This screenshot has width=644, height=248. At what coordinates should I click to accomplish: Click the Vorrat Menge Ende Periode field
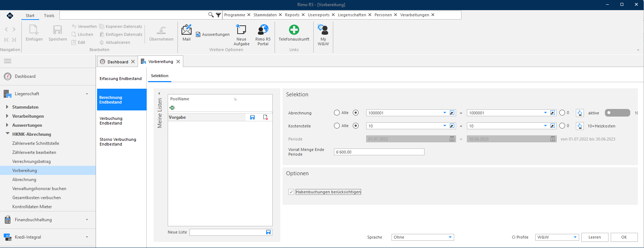(x=379, y=152)
